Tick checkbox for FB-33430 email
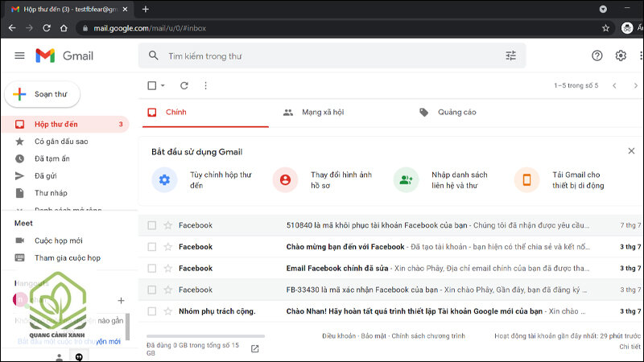This screenshot has height=362, width=644. (152, 290)
